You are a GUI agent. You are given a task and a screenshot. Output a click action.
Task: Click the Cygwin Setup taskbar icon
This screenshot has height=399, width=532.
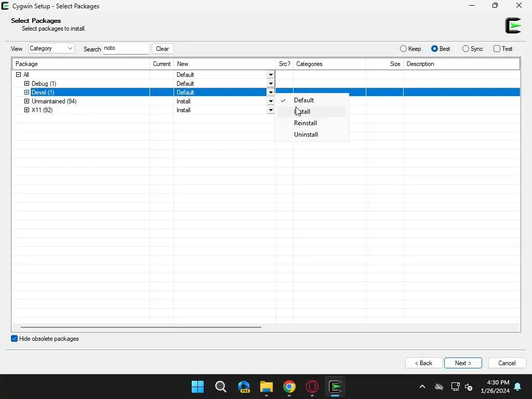(335, 387)
